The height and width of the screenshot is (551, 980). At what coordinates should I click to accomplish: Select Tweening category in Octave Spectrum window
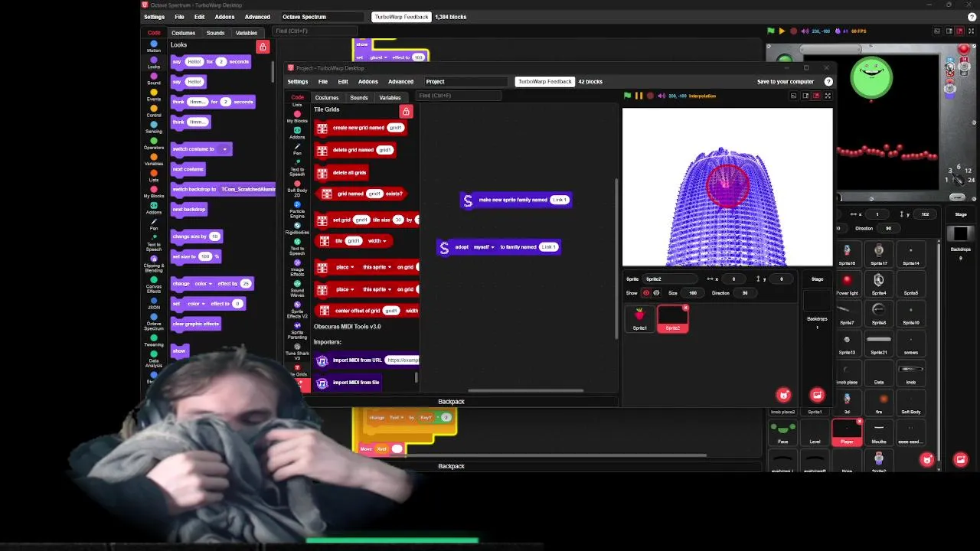(154, 341)
